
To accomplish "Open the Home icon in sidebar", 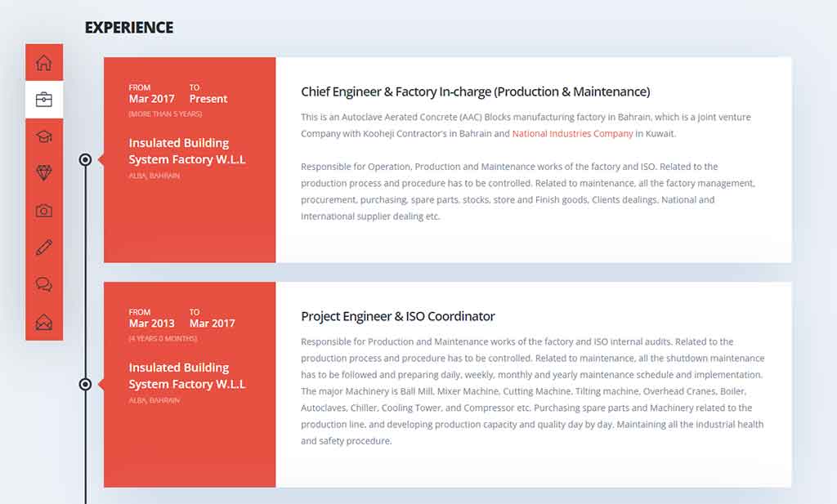I will tap(44, 62).
